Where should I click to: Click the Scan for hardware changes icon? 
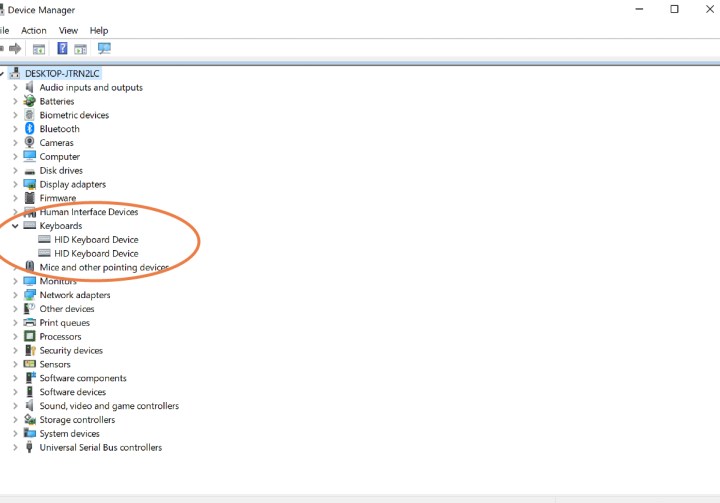[x=104, y=48]
